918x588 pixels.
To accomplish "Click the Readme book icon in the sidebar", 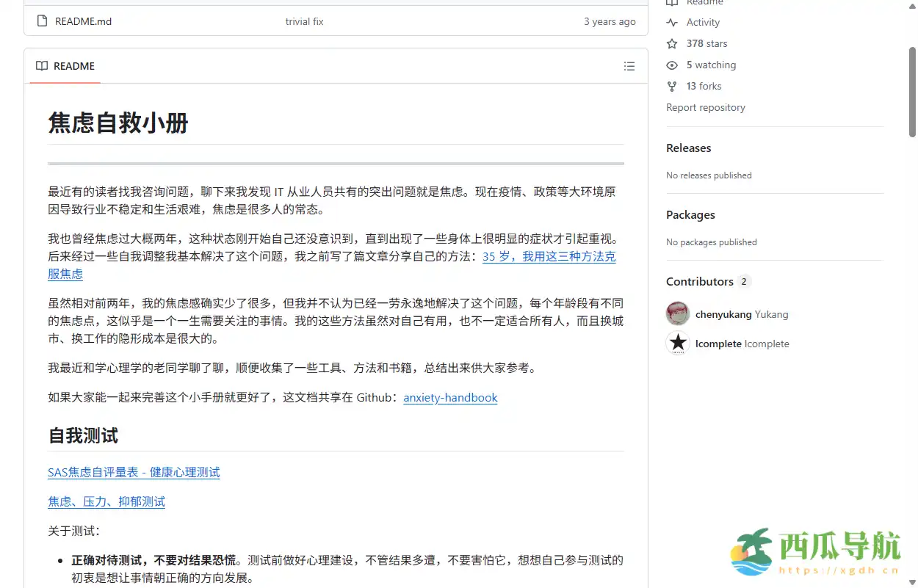I will 672,3.
